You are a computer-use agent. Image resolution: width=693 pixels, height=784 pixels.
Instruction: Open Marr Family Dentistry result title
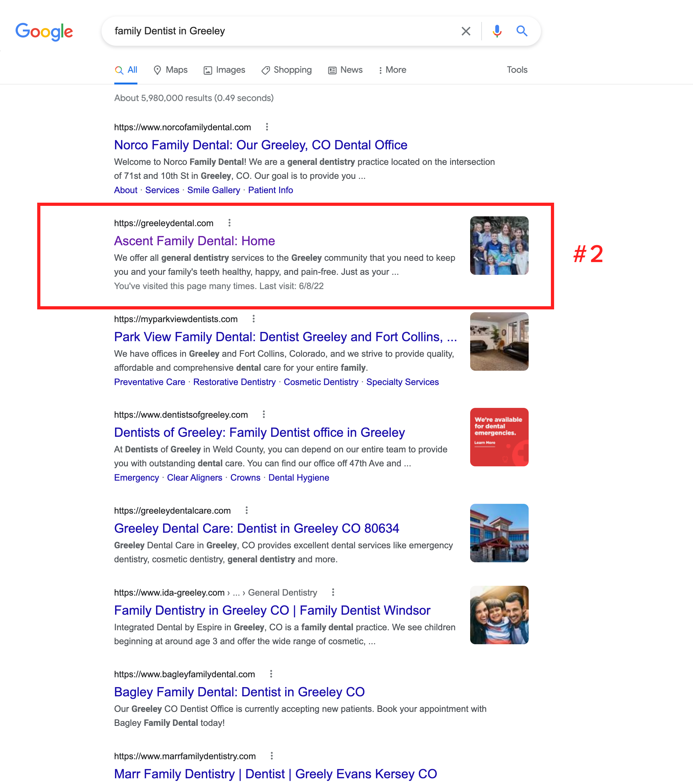275,774
